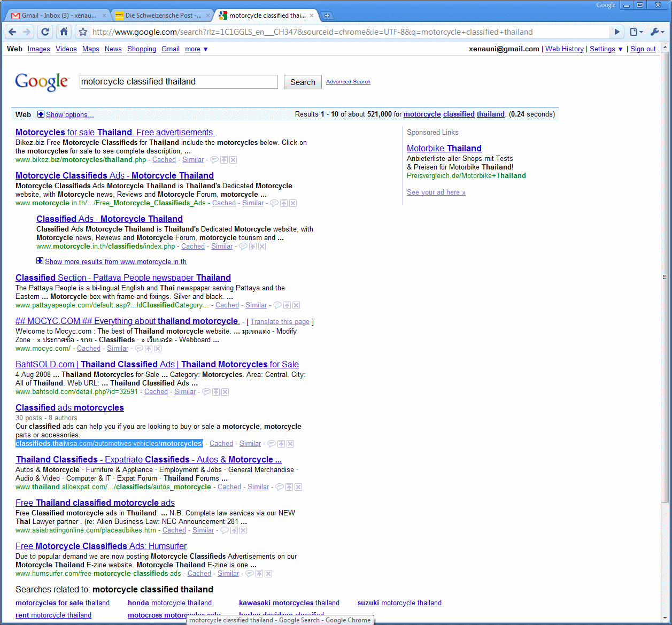The height and width of the screenshot is (625, 672).
Task: Promote the bikez.biz result
Action: [224, 160]
